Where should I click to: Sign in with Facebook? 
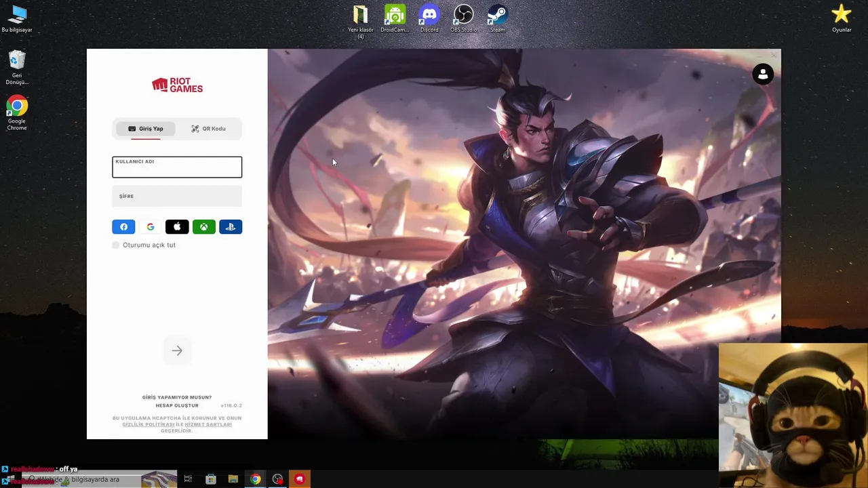[123, 227]
